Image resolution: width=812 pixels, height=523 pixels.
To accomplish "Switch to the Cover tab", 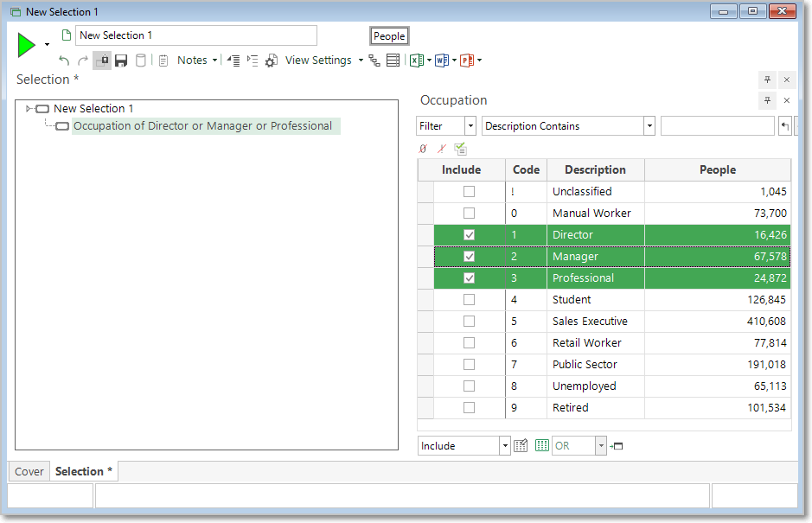I will [29, 472].
